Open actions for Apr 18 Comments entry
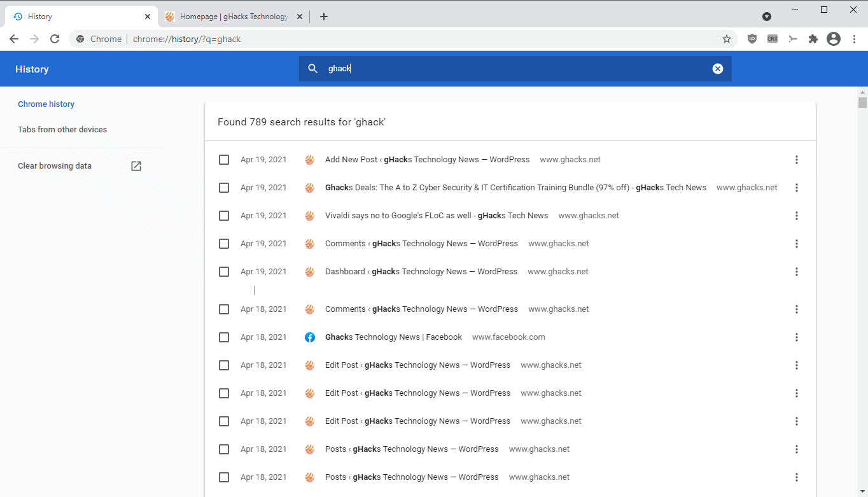868x497 pixels. coord(797,309)
